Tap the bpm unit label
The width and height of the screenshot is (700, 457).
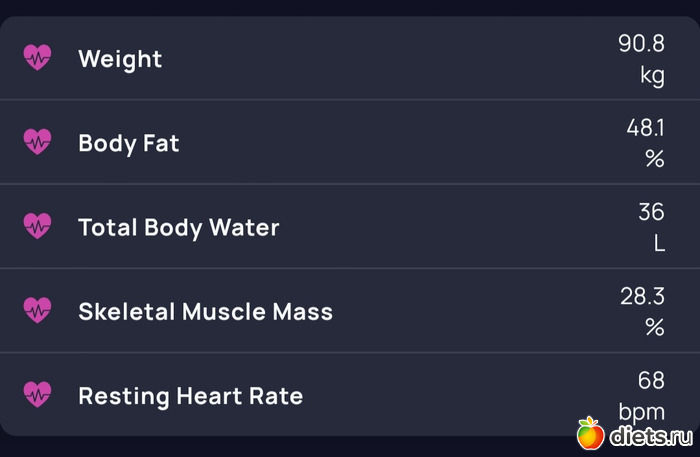[x=641, y=411]
